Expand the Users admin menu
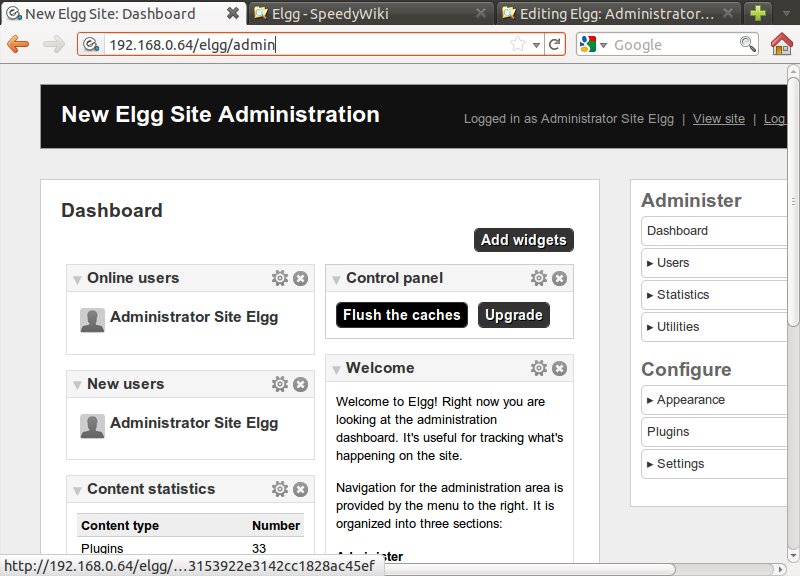 click(714, 263)
